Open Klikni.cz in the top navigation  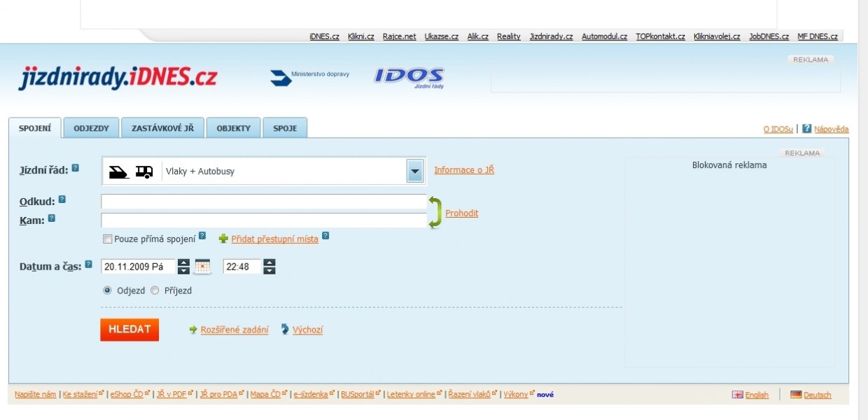tap(361, 36)
